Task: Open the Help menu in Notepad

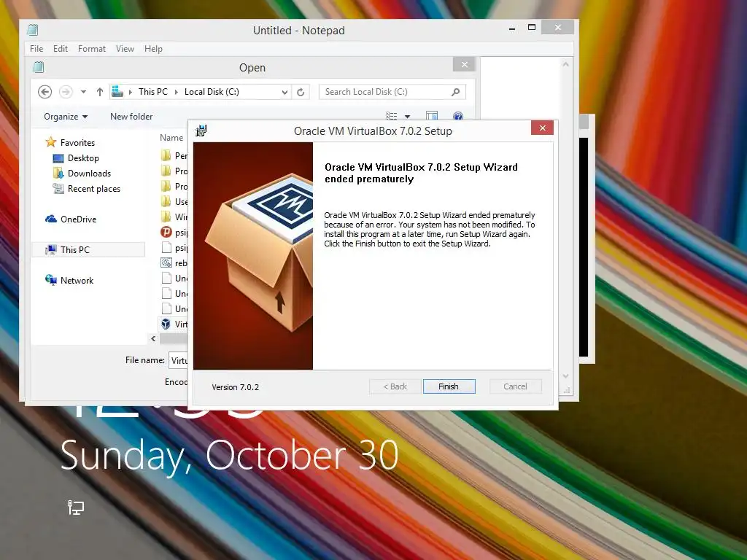Action: (x=153, y=49)
